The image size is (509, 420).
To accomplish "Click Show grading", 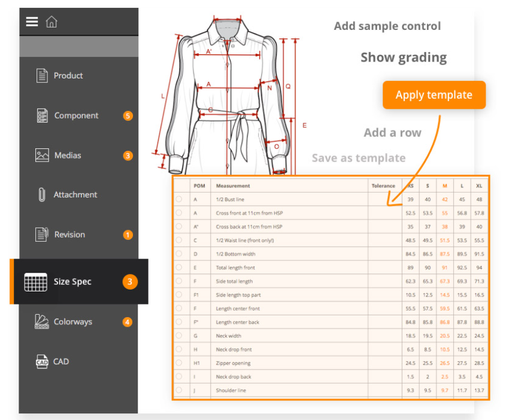I will coord(403,57).
